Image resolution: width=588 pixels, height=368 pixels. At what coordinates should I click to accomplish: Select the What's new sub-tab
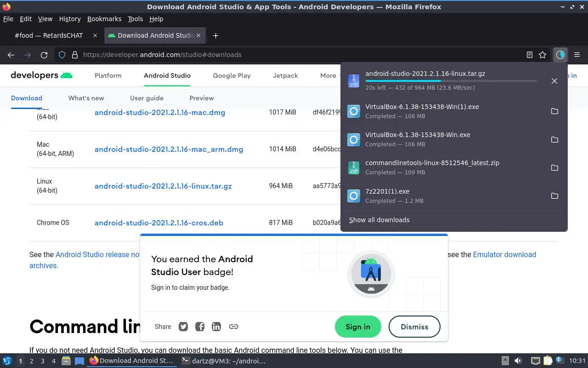(86, 98)
